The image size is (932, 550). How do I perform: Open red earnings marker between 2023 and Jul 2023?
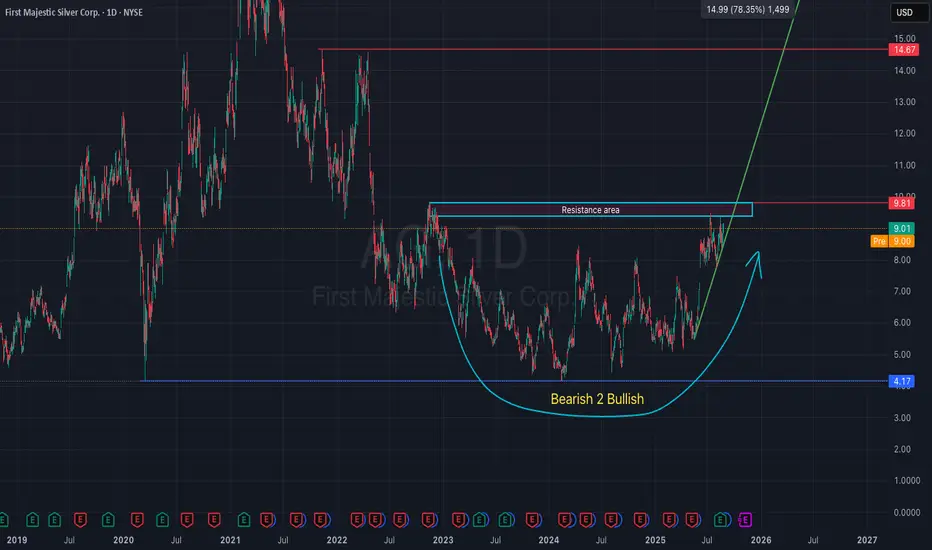pos(459,520)
